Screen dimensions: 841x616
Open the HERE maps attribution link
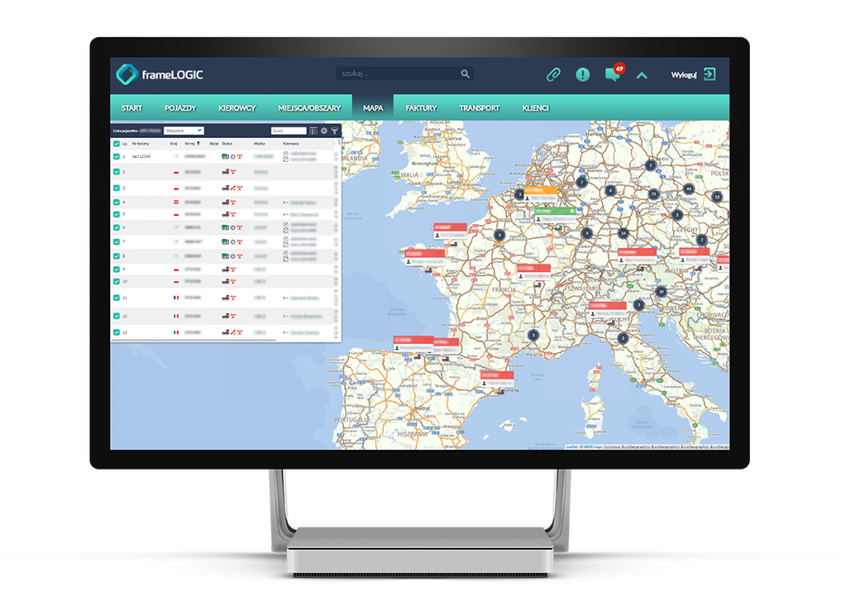pyautogui.click(x=593, y=447)
